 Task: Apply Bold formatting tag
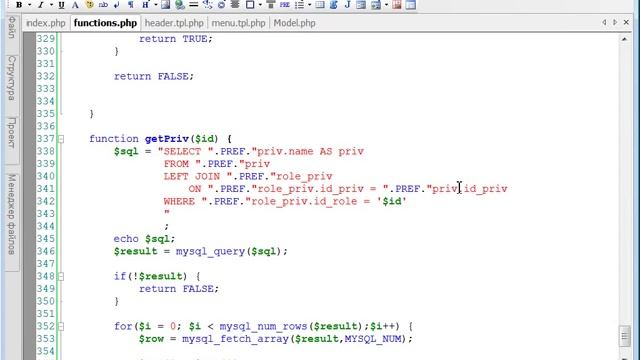point(19,5)
